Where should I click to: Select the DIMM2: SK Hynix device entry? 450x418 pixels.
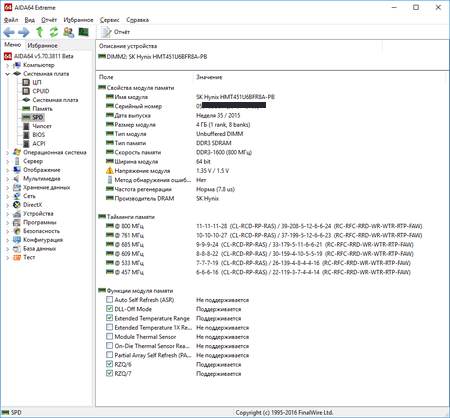[153, 57]
